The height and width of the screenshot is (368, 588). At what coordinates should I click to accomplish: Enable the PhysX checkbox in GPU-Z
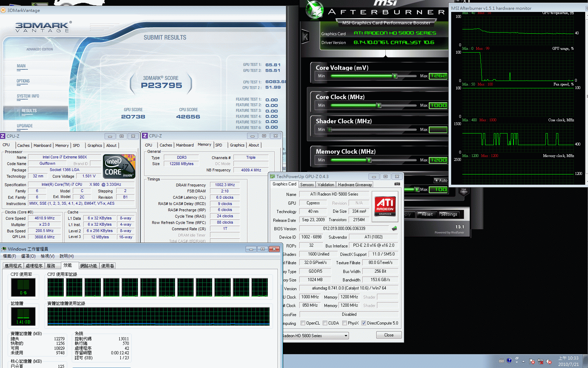(x=345, y=323)
